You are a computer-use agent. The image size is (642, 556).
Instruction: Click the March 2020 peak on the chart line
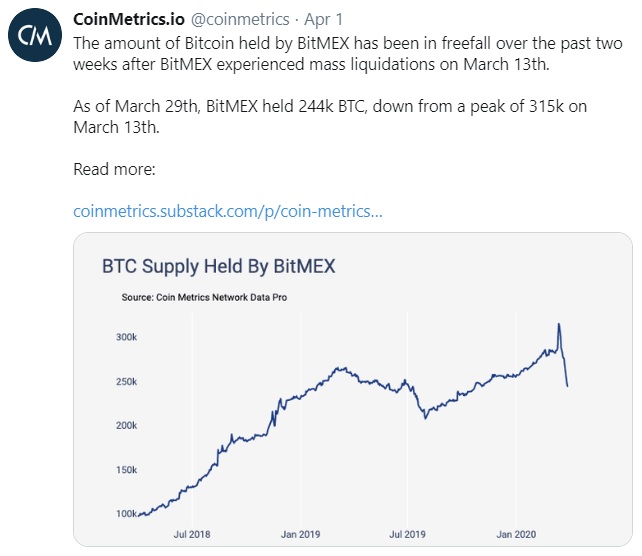558,324
